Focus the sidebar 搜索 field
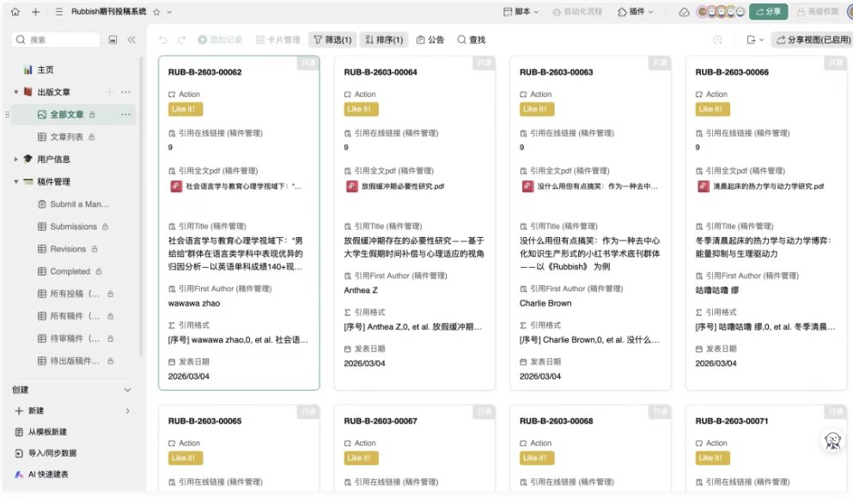This screenshot has height=504, width=853. point(56,39)
